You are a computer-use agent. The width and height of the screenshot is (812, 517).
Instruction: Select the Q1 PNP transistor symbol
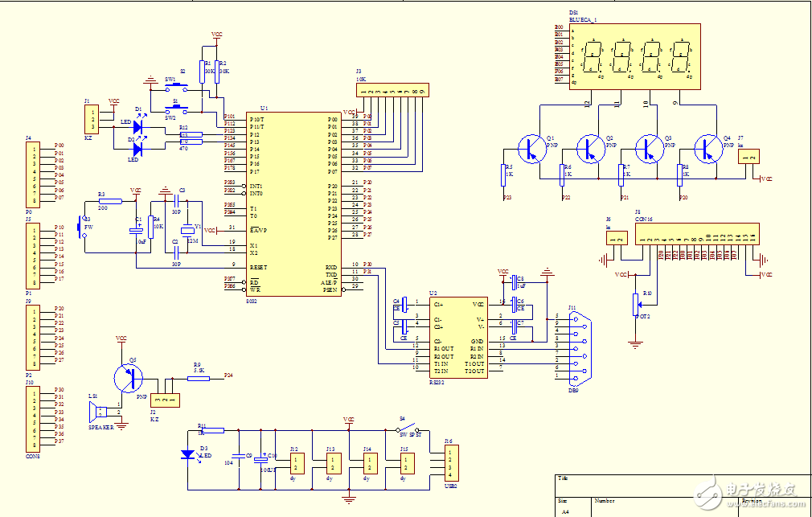pos(531,149)
